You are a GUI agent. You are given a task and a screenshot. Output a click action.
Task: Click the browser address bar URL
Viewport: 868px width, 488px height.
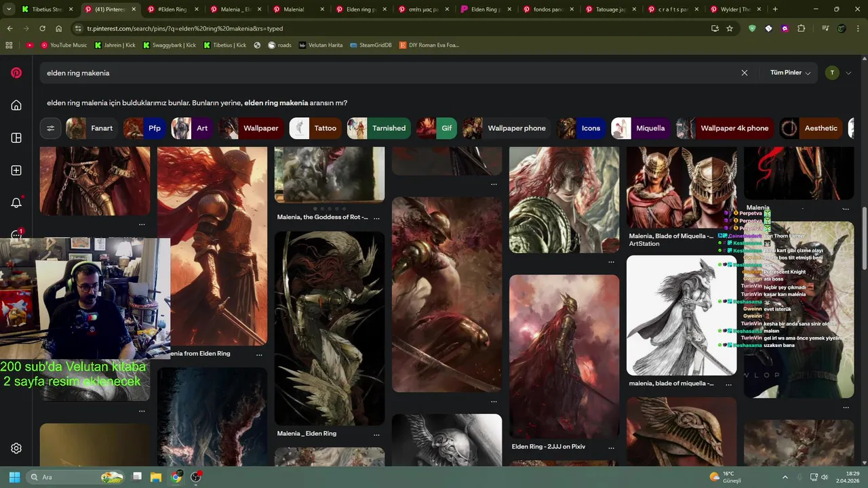click(185, 28)
